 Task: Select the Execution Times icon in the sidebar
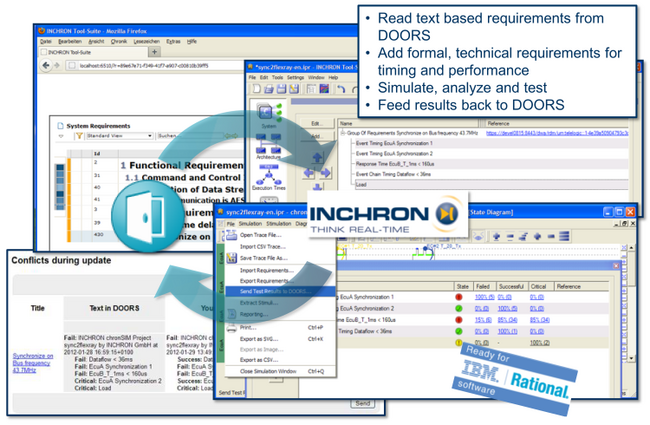coord(269,177)
